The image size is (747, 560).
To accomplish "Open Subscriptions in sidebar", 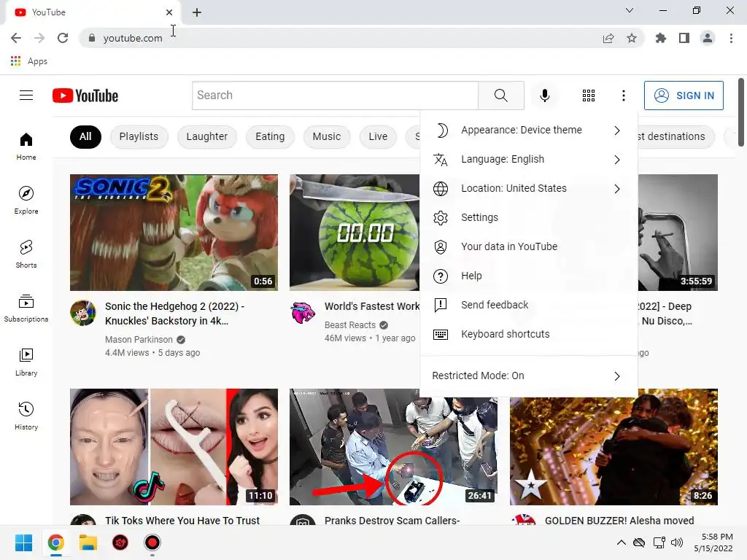I will pyautogui.click(x=26, y=308).
